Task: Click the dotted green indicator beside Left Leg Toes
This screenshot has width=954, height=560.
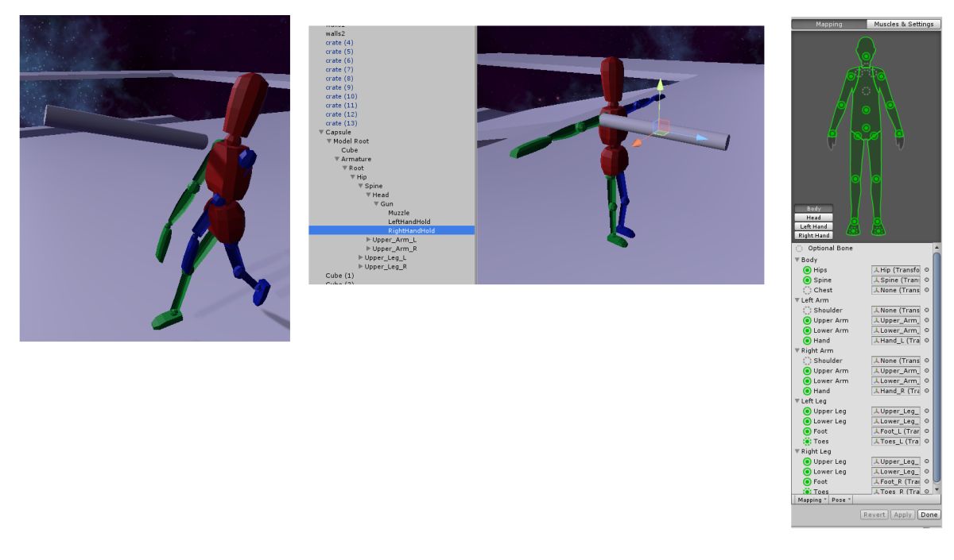Action: [x=807, y=442]
